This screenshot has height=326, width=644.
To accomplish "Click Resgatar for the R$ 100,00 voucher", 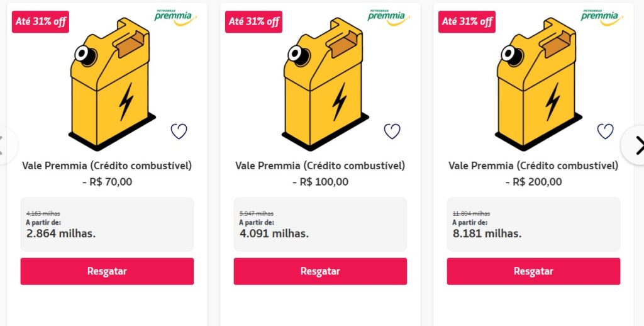I will (320, 271).
